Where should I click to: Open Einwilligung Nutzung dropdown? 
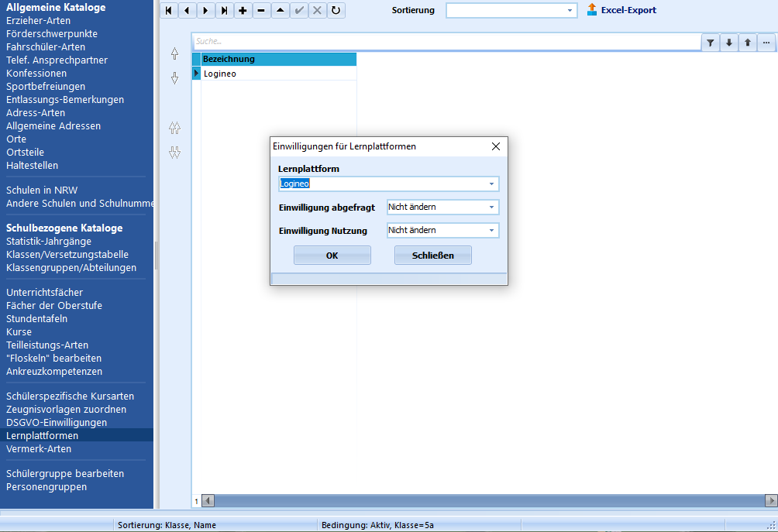pos(491,231)
